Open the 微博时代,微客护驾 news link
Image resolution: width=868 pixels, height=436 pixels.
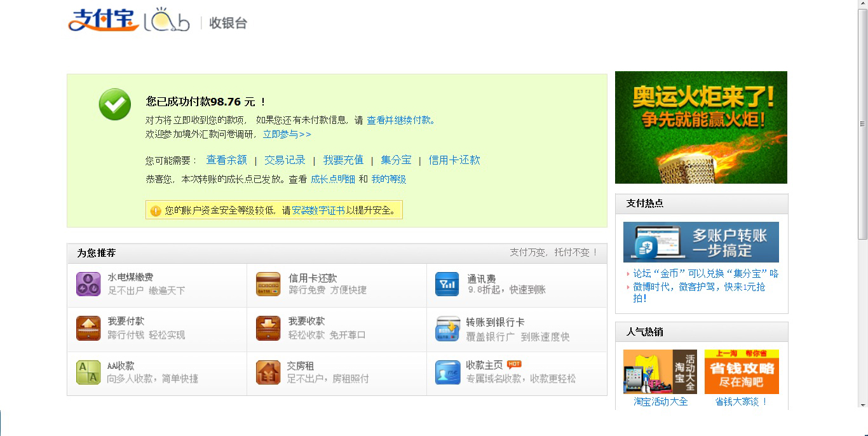point(699,292)
